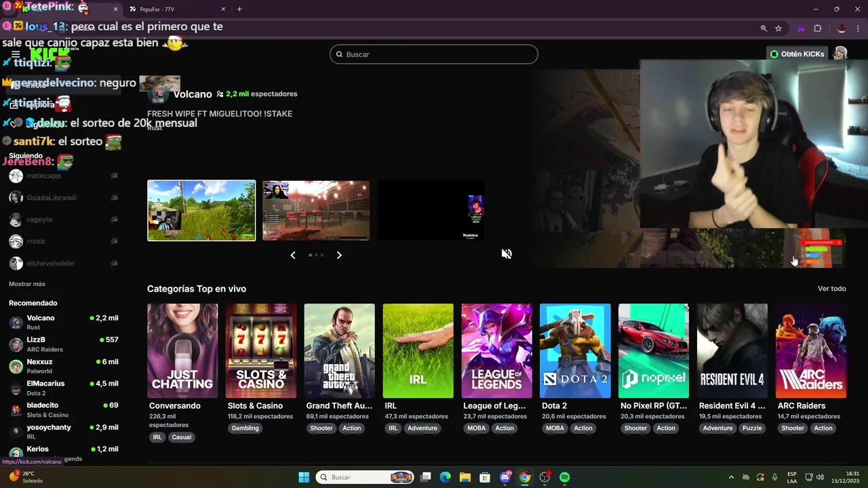The width and height of the screenshot is (868, 488).
Task: Focus the Buscar search field
Action: pyautogui.click(x=434, y=54)
